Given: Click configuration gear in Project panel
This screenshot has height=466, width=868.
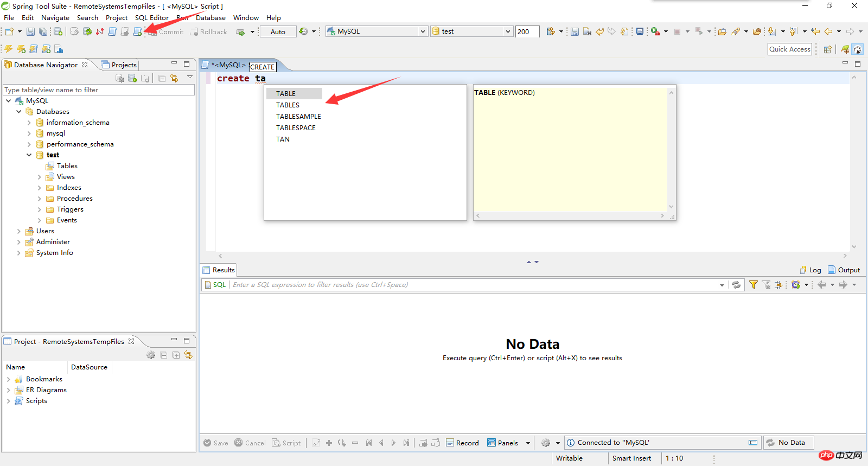Looking at the screenshot, I should 151,355.
